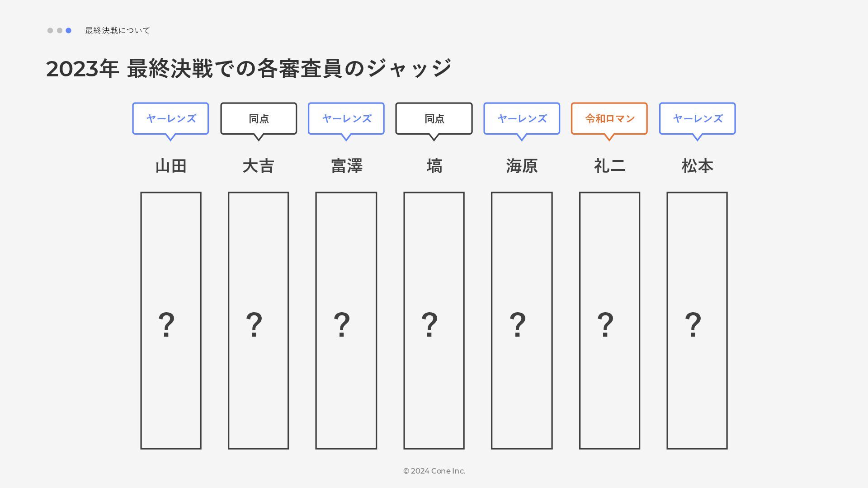
Task: Select the 同点 bubble above 大吉
Action: coord(259,118)
